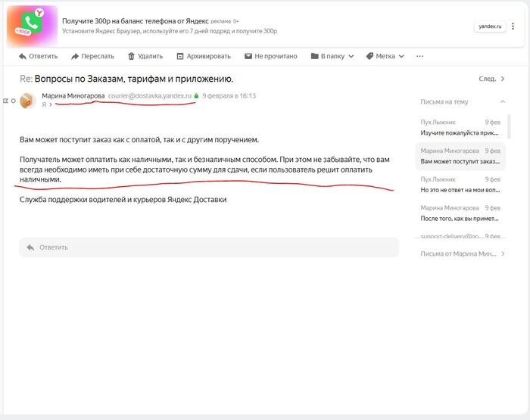Expand the В папку dropdown arrow
The width and height of the screenshot is (530, 420).
351,57
